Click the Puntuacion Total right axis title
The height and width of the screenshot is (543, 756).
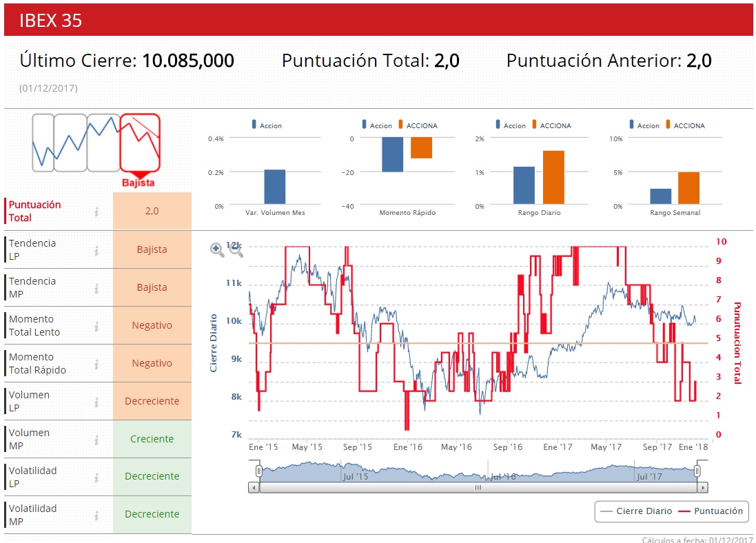(x=737, y=343)
